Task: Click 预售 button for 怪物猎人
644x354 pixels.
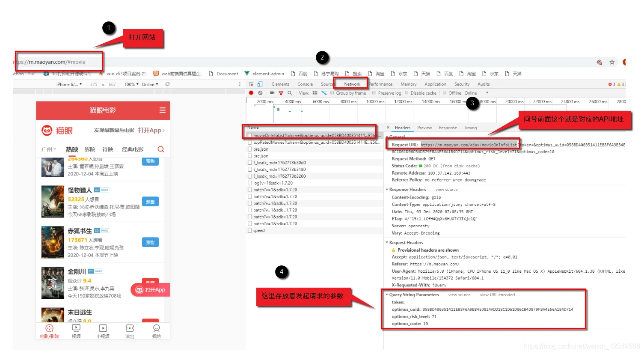Action: click(150, 202)
